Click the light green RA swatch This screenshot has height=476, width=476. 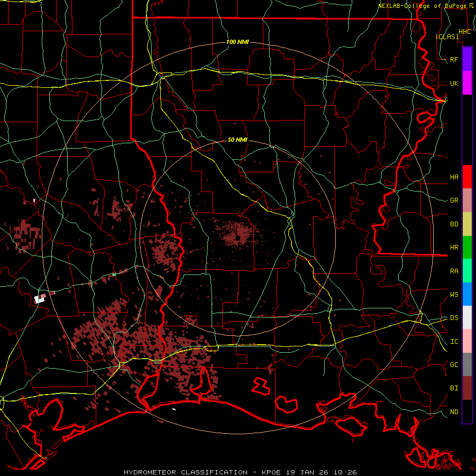pos(467,271)
